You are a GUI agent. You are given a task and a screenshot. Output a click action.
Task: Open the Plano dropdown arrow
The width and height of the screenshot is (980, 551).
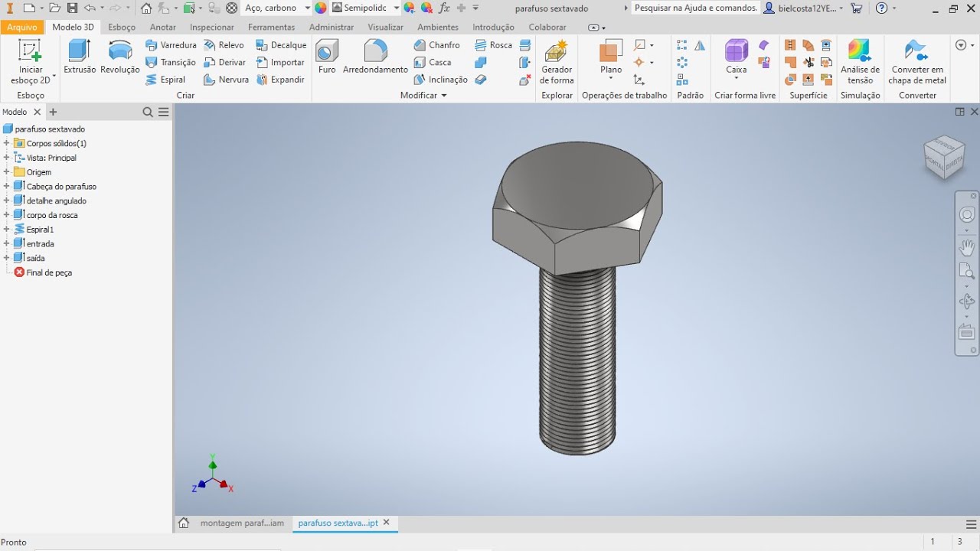[611, 79]
